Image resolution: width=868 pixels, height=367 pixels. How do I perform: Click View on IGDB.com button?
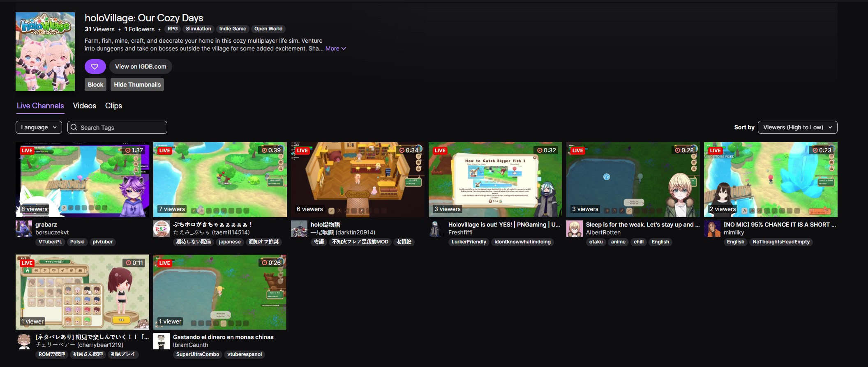coord(141,67)
